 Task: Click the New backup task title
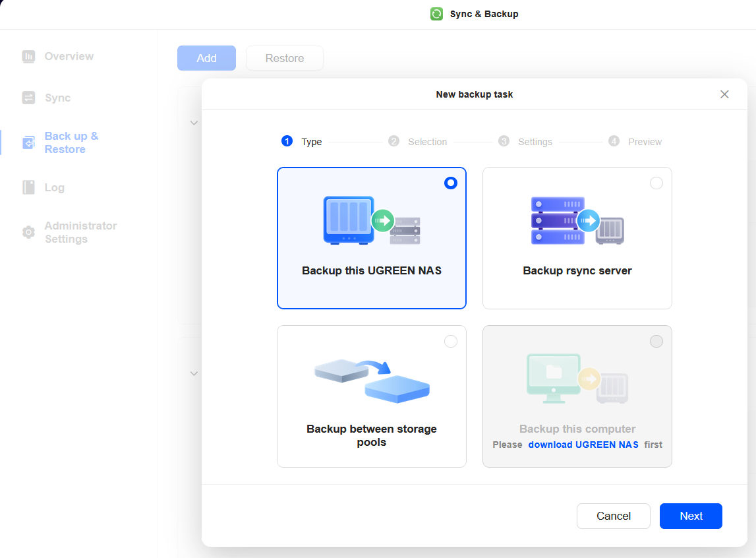(x=475, y=94)
